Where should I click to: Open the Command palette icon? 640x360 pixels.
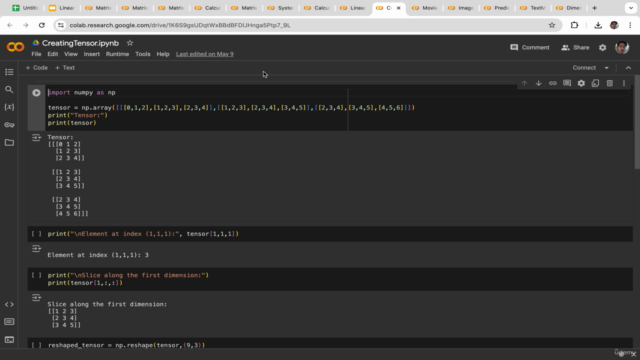(x=9, y=322)
